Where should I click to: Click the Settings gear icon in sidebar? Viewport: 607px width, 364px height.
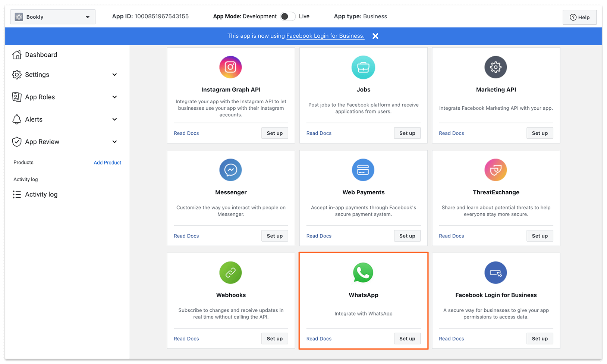tap(17, 75)
